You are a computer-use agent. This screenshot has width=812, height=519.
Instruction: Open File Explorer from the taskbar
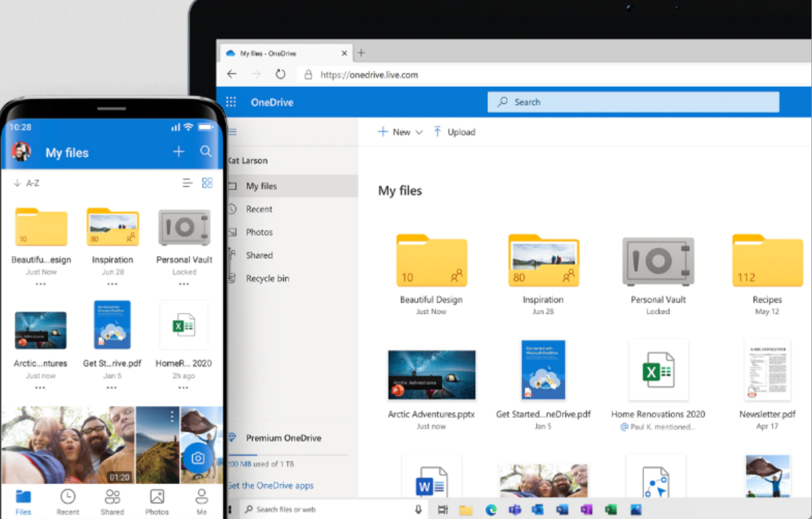466,510
